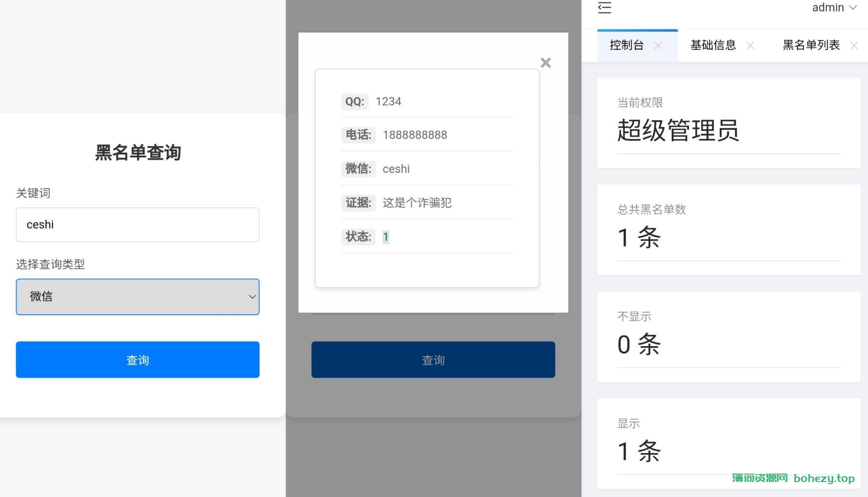Click the 超级管理员 permission card

coord(729,123)
